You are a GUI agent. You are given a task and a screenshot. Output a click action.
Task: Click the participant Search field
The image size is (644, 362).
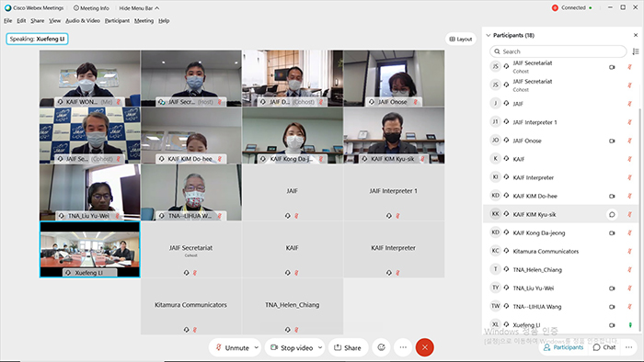(x=558, y=51)
